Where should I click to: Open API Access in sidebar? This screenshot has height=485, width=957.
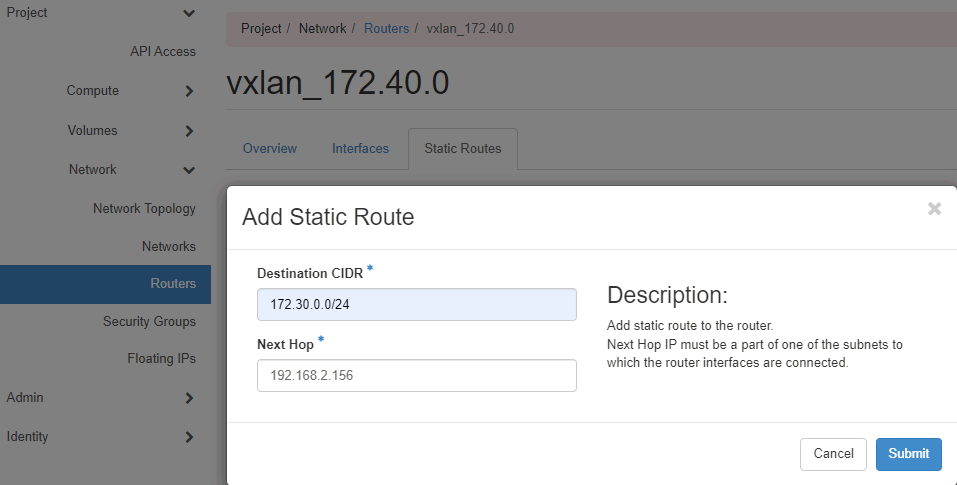click(163, 51)
